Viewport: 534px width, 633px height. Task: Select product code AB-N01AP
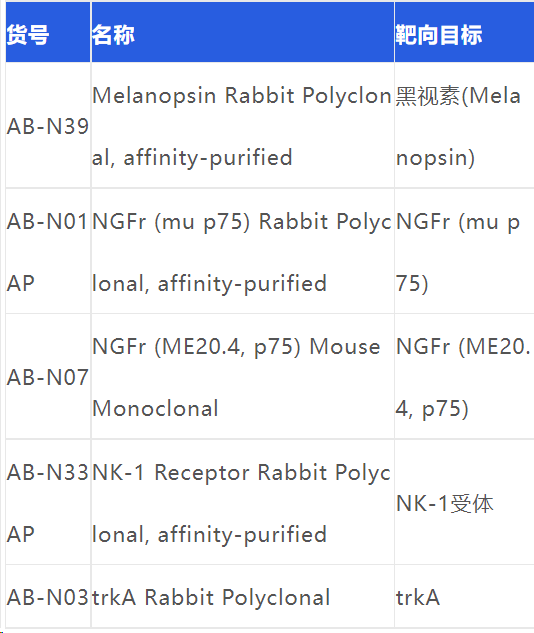tap(48, 252)
